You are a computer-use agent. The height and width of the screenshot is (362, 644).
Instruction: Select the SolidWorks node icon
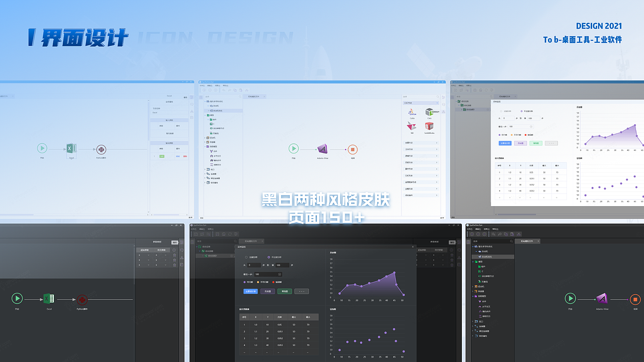coord(429,127)
